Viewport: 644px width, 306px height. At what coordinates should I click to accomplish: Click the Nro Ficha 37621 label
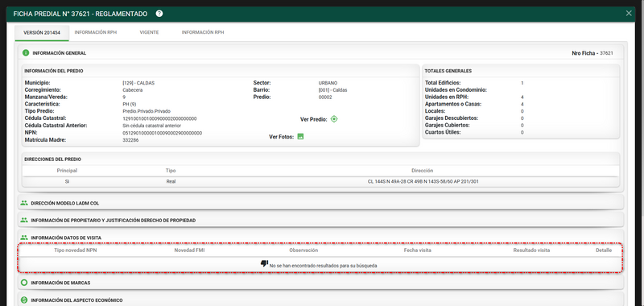click(x=592, y=53)
